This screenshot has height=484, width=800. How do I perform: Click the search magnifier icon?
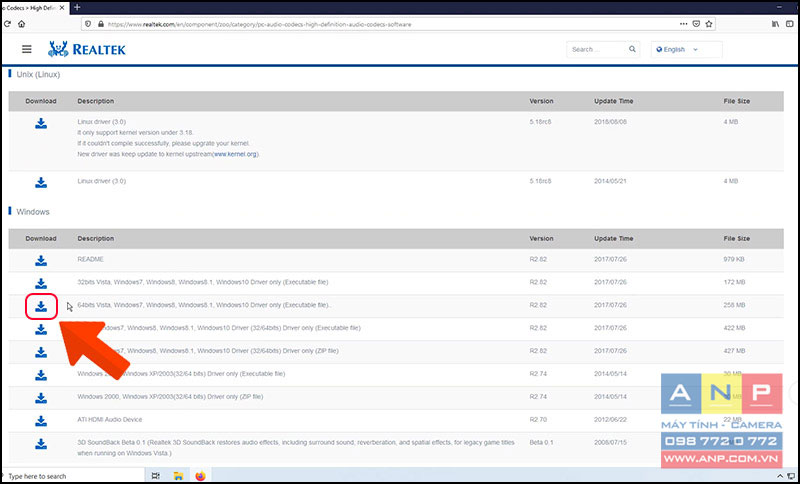(632, 49)
